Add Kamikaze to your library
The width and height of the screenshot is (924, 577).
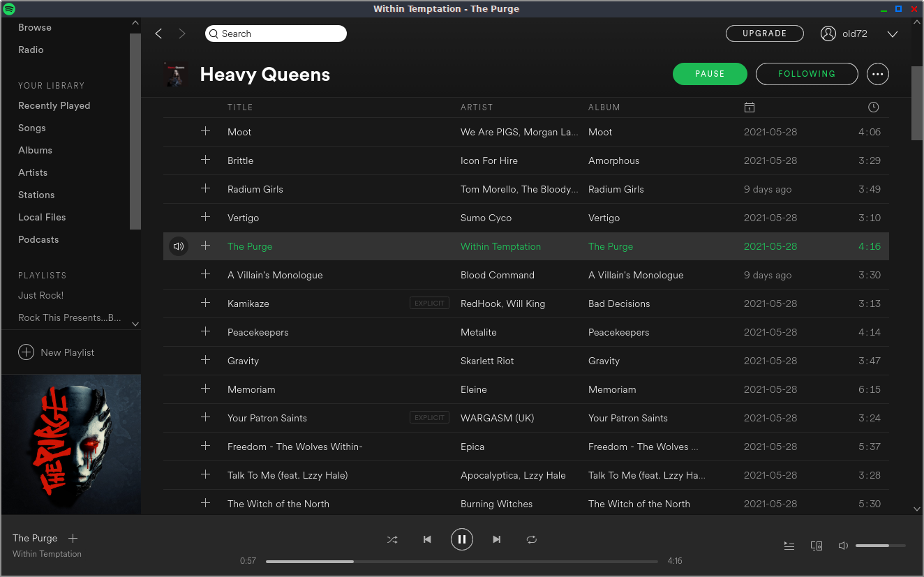(205, 303)
